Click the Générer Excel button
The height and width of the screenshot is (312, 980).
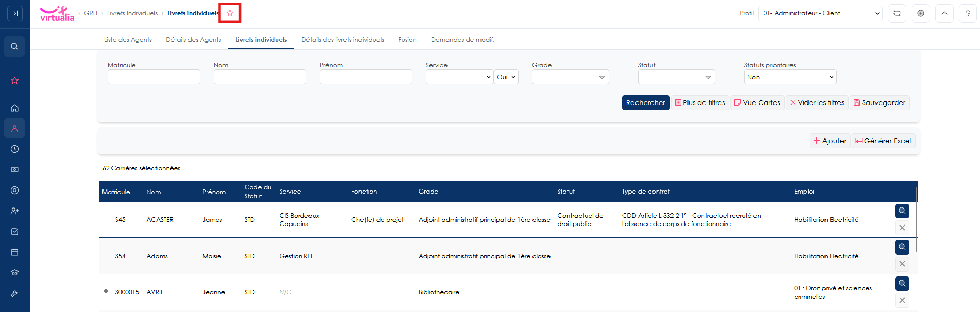click(883, 141)
